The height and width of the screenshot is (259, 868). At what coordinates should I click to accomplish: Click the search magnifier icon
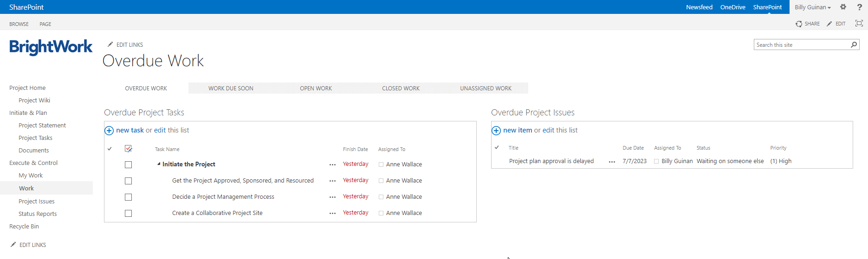(854, 45)
